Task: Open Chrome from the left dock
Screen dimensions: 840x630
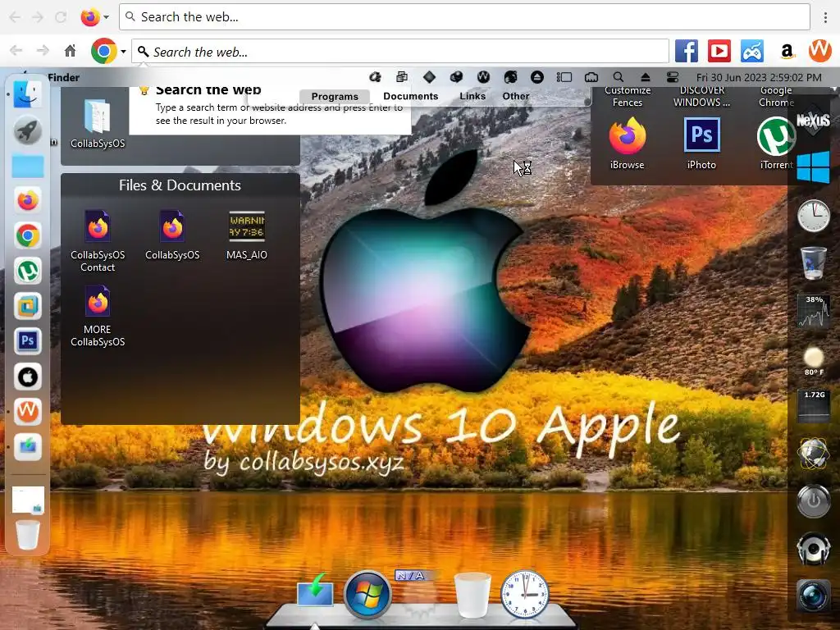Action: 27,235
